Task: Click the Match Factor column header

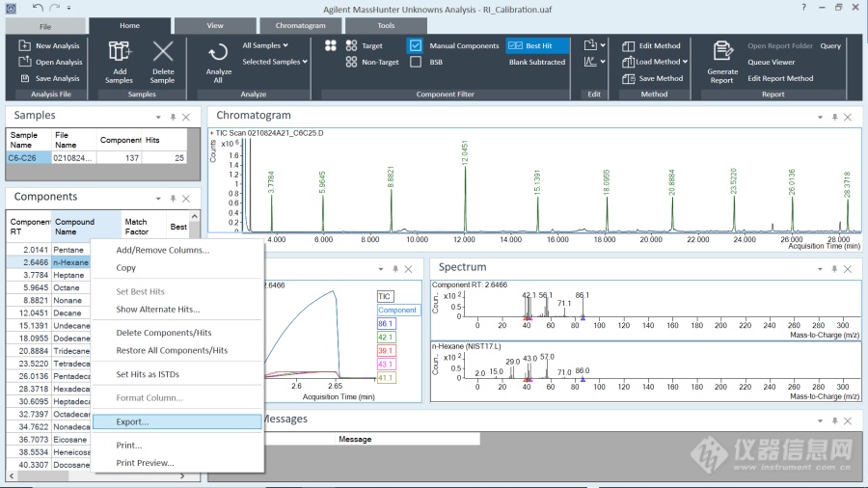Action: pyautogui.click(x=144, y=227)
